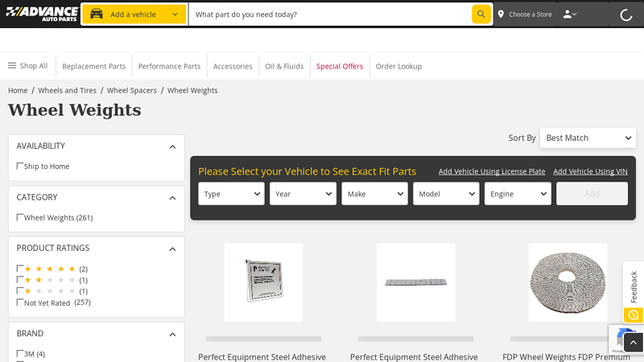Click the Feedback side tab
The width and height of the screenshot is (644, 362).
pos(634,286)
